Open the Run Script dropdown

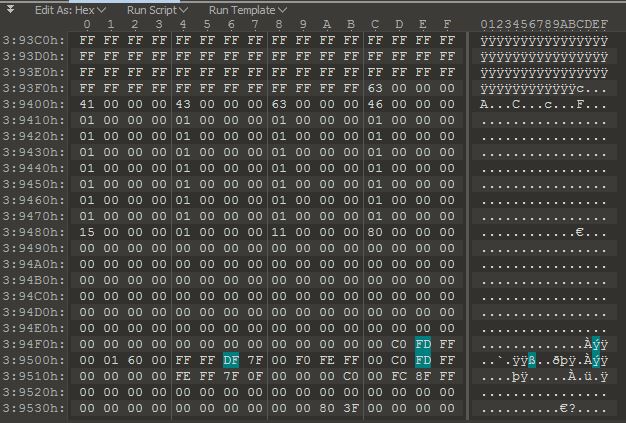(x=157, y=10)
